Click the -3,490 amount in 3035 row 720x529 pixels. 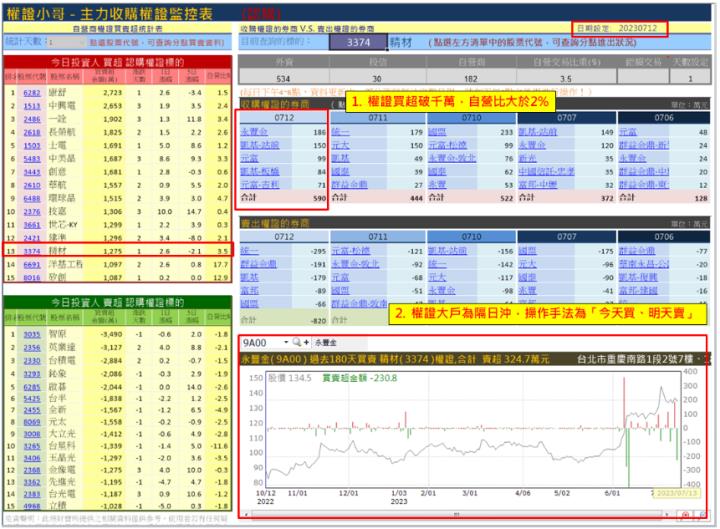(x=112, y=335)
